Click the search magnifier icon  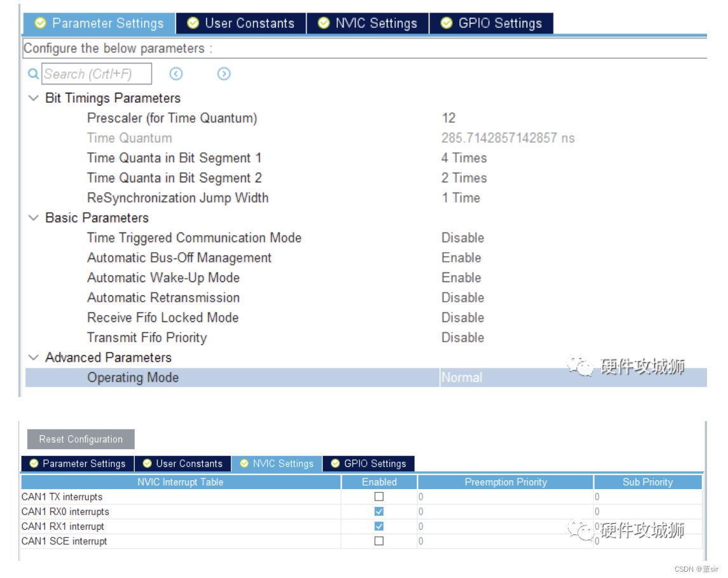coord(32,74)
